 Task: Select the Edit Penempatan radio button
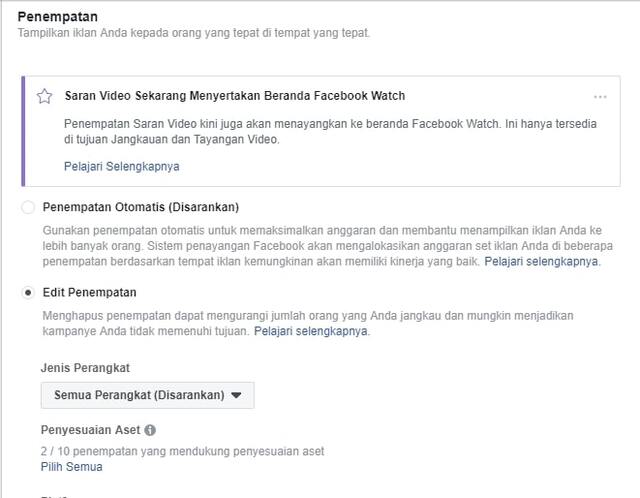(x=28, y=292)
